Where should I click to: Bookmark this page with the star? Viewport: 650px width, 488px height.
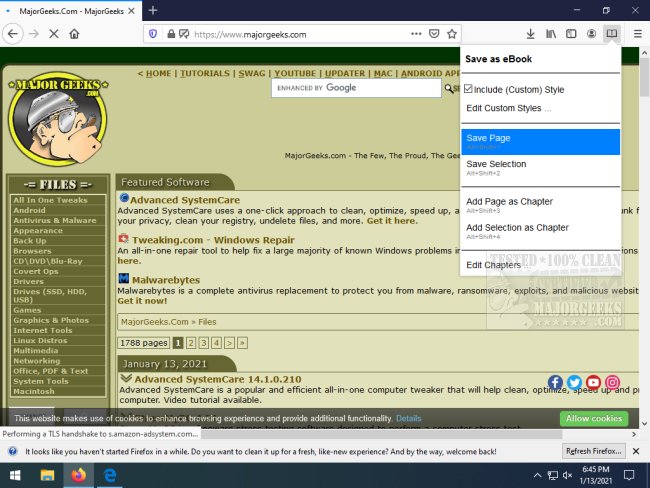click(x=452, y=34)
